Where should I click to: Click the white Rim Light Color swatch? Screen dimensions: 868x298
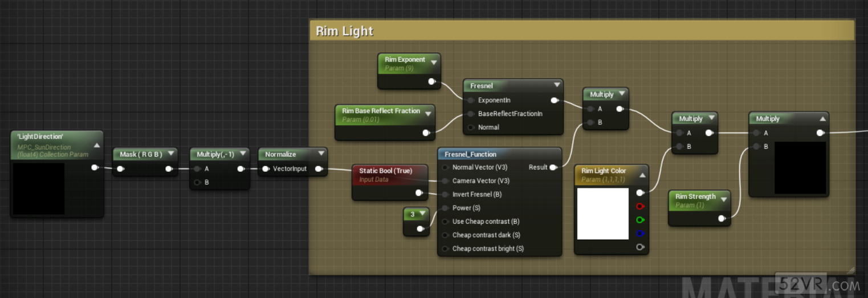click(x=602, y=214)
